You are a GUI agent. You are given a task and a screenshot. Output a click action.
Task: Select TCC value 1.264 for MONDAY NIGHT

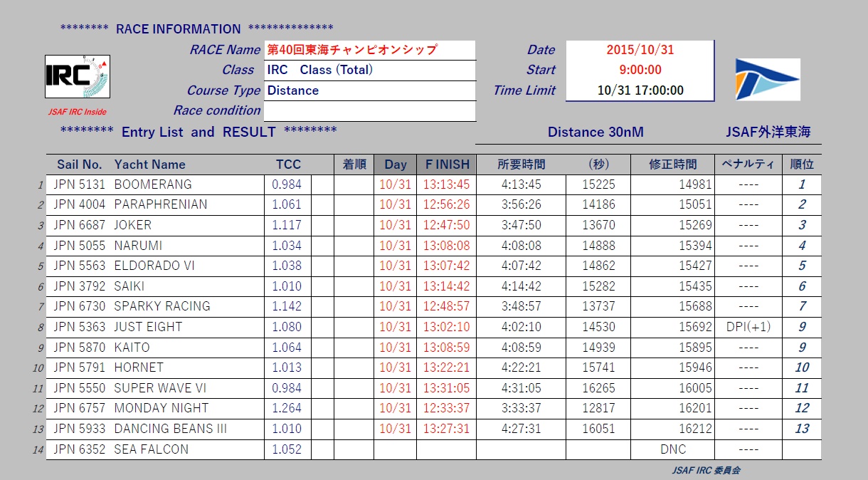click(287, 408)
